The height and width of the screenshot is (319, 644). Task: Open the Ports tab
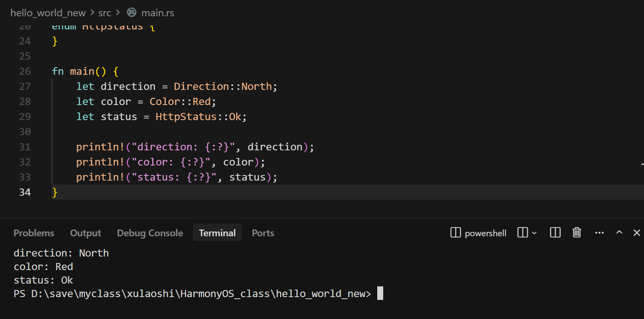click(x=263, y=233)
